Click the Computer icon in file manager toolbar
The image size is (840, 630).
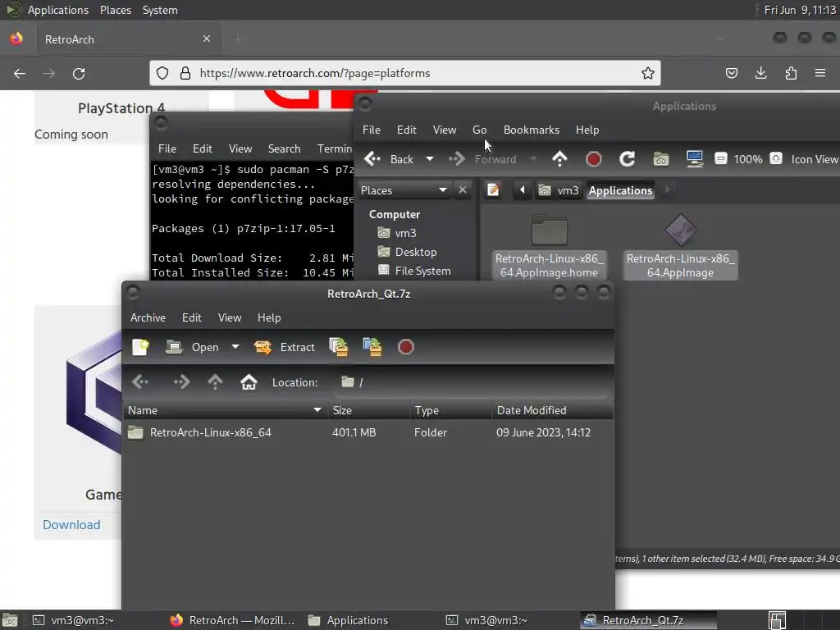coord(695,159)
